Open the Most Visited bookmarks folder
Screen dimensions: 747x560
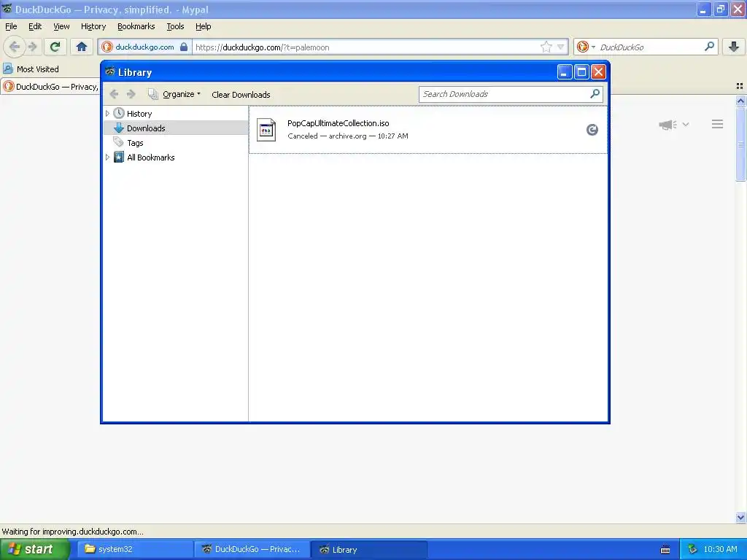pyautogui.click(x=31, y=69)
